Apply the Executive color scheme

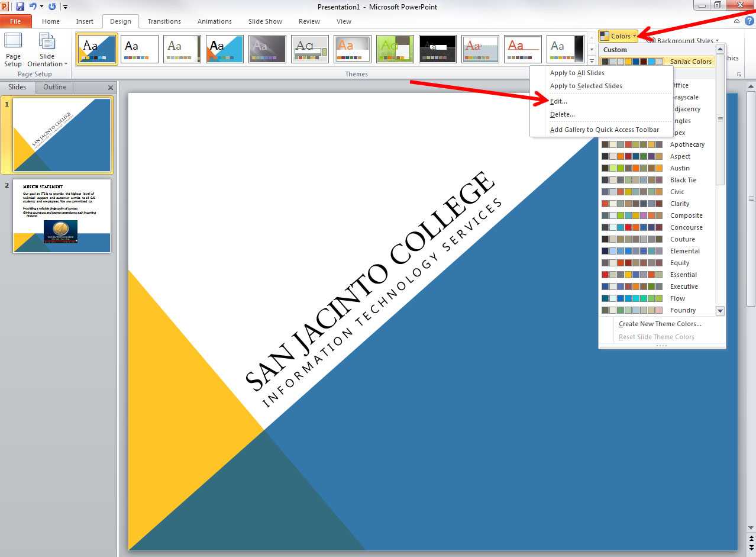click(657, 286)
